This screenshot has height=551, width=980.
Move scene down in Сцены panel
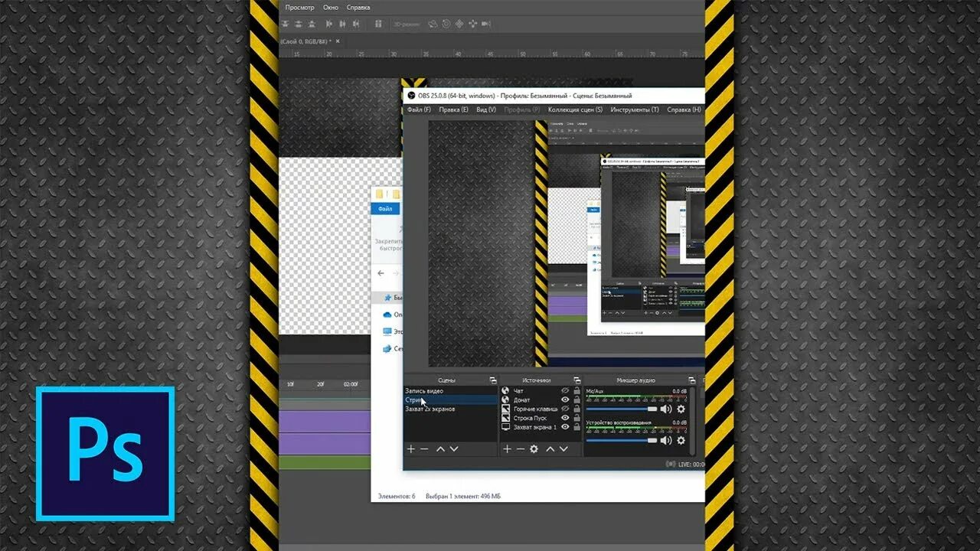pos(453,449)
